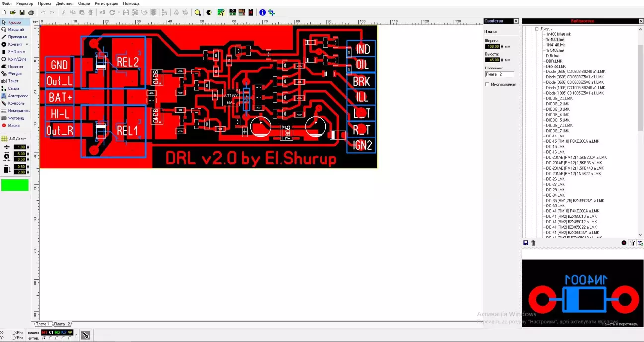Select the Полигон tool
The height and width of the screenshot is (342, 644).
[15, 66]
